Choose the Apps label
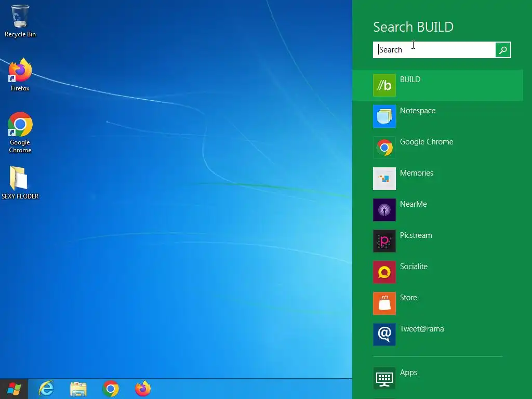 (x=408, y=373)
